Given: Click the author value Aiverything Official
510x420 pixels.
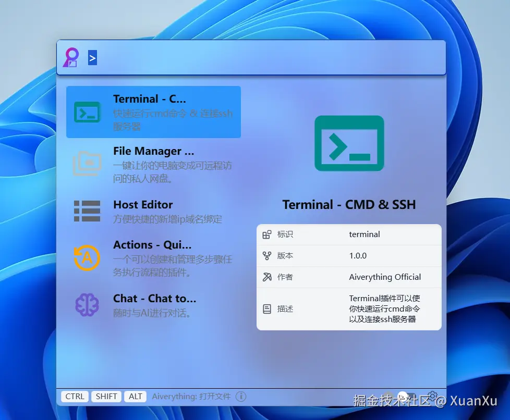Looking at the screenshot, I should click(x=385, y=277).
